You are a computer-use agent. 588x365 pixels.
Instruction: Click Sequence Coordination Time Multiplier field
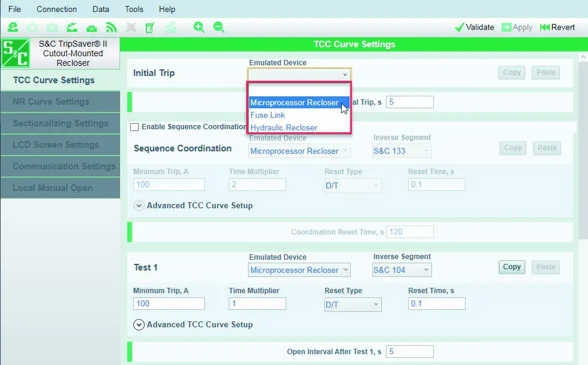(257, 184)
